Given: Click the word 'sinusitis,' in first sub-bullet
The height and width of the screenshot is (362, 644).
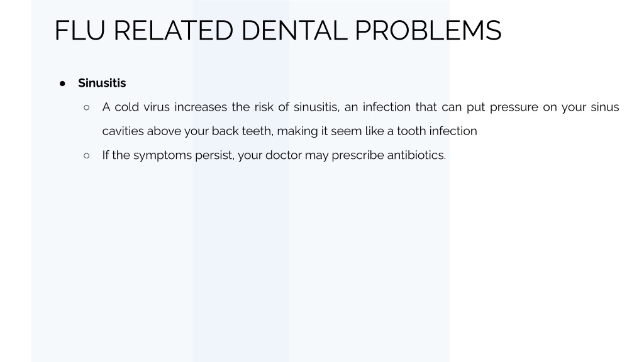Looking at the screenshot, I should [x=316, y=107].
